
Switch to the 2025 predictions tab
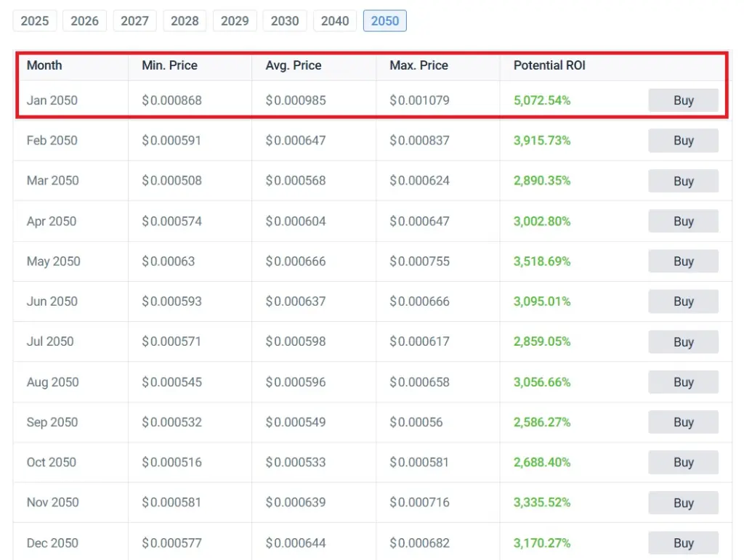[x=34, y=21]
